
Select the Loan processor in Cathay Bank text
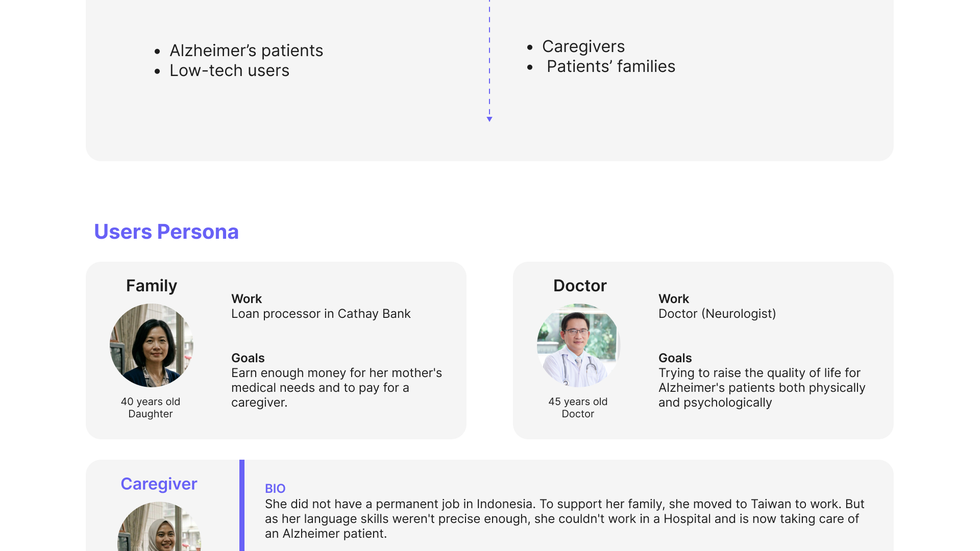[321, 314]
